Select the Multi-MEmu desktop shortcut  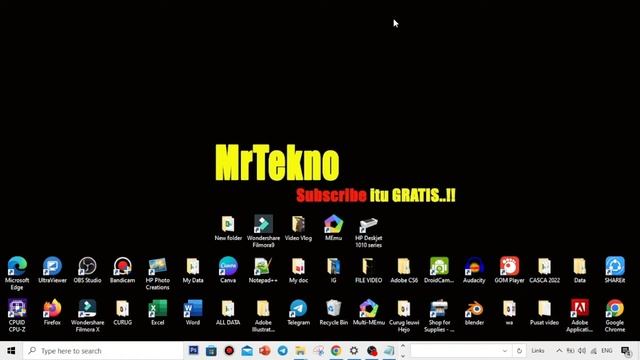(x=369, y=312)
